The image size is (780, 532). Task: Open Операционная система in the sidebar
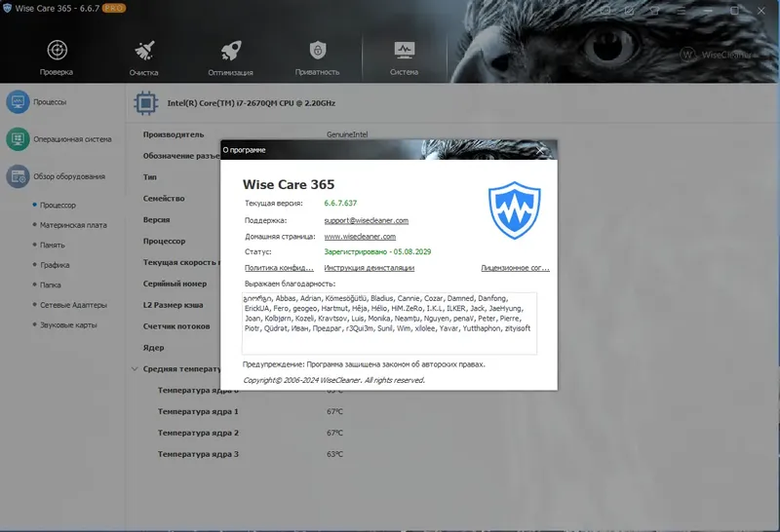click(58, 139)
